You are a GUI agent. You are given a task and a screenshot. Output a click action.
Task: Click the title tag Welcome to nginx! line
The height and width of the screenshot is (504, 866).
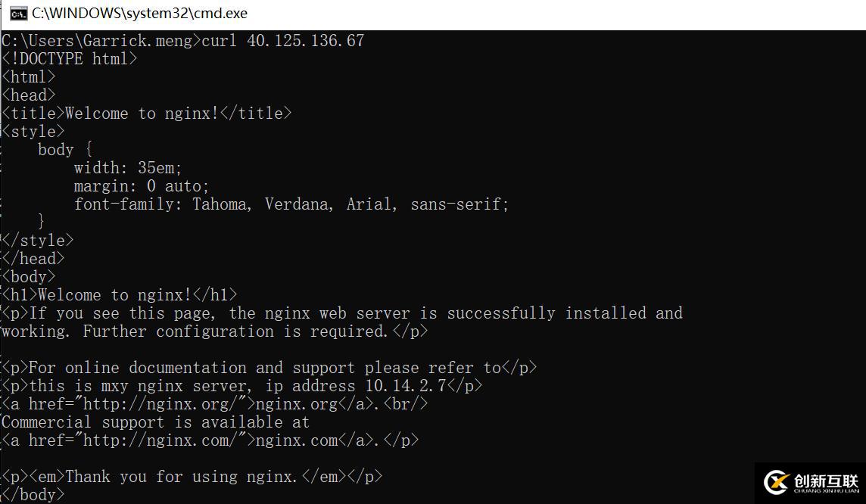coord(146,114)
